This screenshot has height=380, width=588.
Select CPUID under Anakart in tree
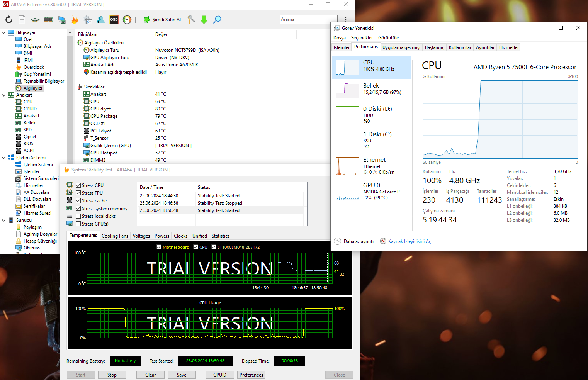[x=30, y=109]
